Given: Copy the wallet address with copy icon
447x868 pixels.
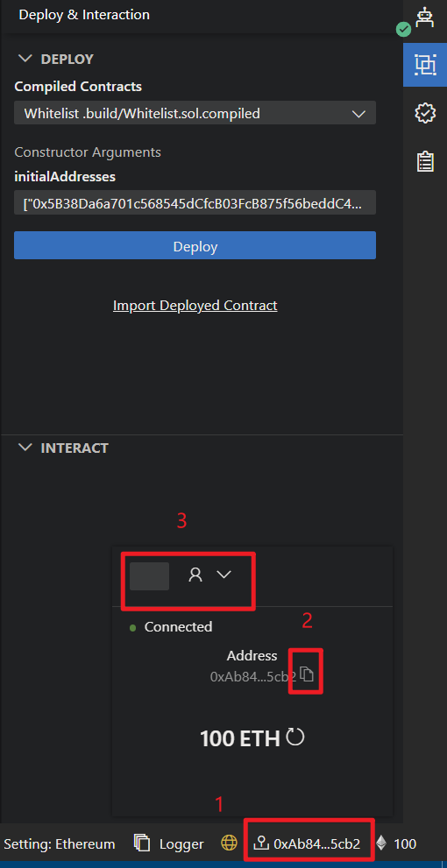Looking at the screenshot, I should click(x=307, y=674).
